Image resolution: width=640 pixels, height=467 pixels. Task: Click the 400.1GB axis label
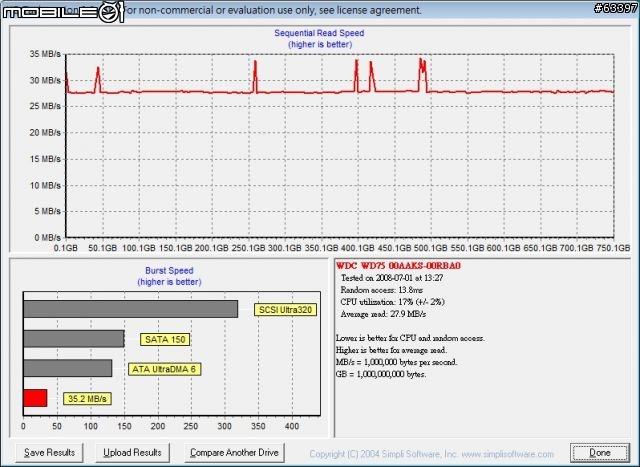[x=357, y=248]
